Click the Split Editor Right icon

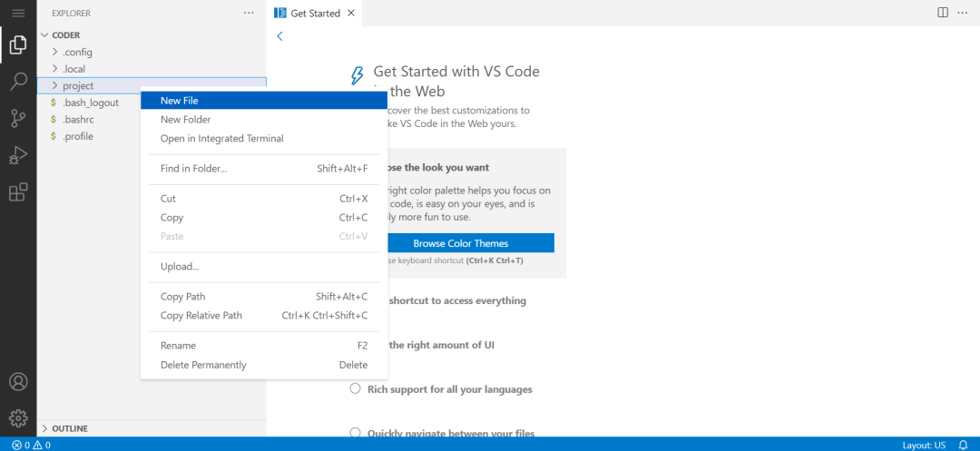click(x=943, y=13)
